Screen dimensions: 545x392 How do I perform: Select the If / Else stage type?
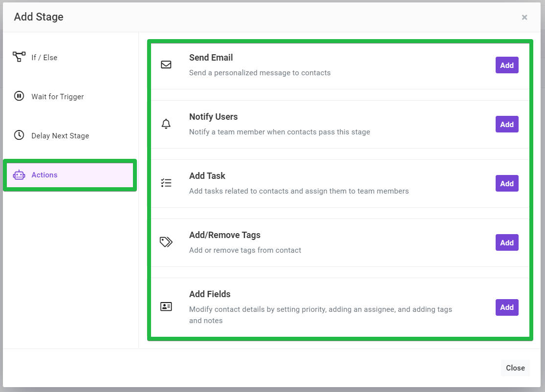point(69,57)
